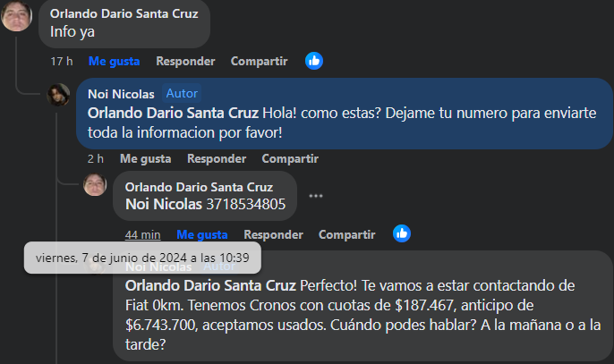Click Orlando's profile picture beside "Info ya"

pos(18,15)
